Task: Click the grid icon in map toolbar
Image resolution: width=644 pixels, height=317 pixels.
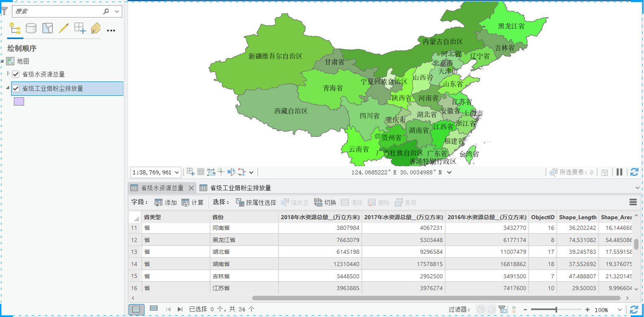Action: click(x=201, y=172)
